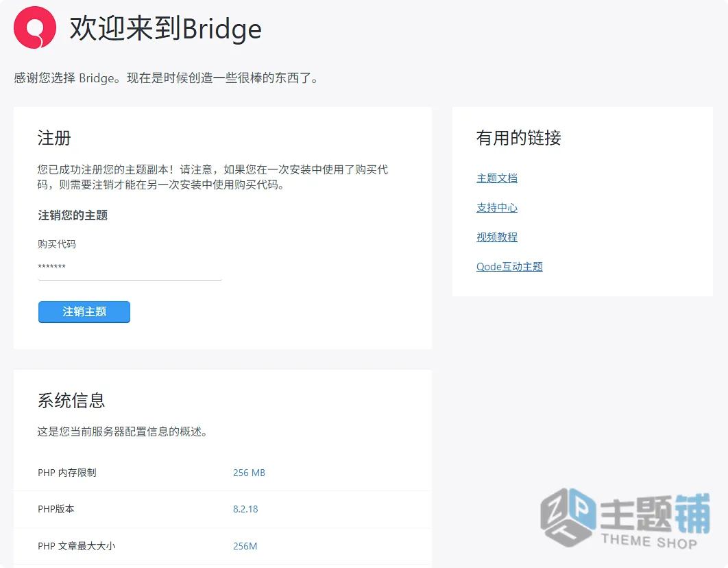Click the PHP 内存限制 row label

(x=67, y=473)
